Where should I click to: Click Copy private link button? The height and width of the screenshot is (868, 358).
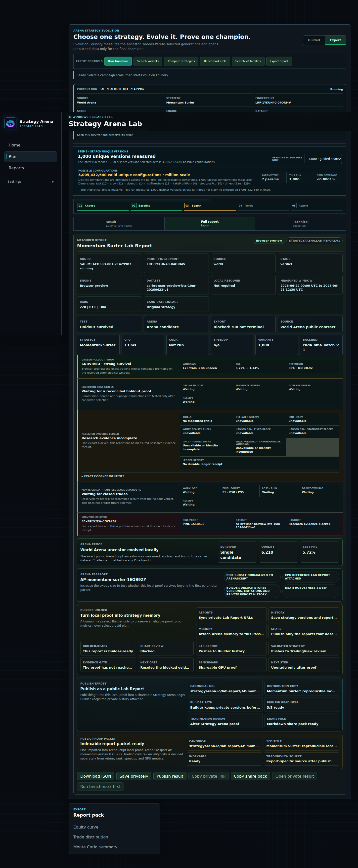[x=209, y=776]
